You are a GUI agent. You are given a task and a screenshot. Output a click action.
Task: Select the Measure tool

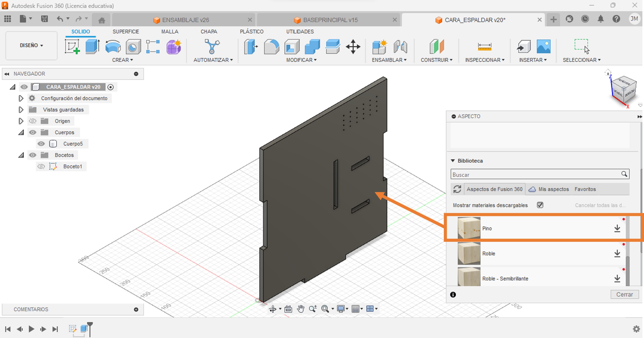(x=485, y=46)
